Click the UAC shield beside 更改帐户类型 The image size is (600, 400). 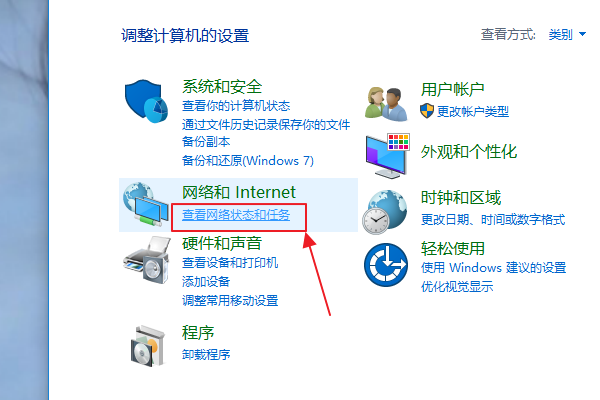(427, 111)
